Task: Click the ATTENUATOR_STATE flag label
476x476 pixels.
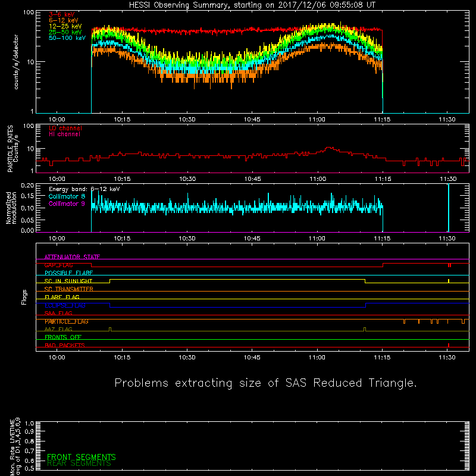Action: tap(72, 257)
